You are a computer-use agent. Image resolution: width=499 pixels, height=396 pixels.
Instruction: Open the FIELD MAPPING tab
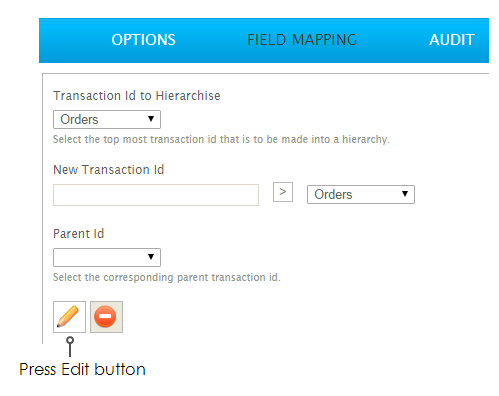click(302, 40)
